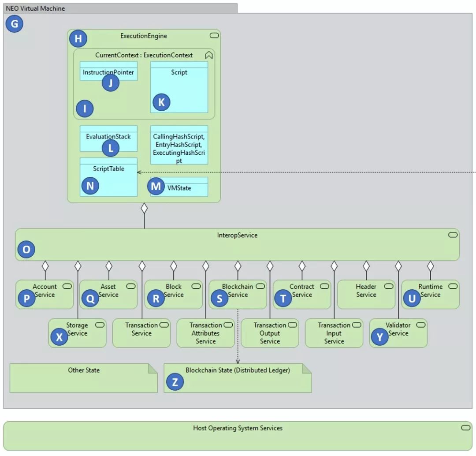Click the Transaction Output Service label text
Screen dimensions: 476x456
pos(270,333)
